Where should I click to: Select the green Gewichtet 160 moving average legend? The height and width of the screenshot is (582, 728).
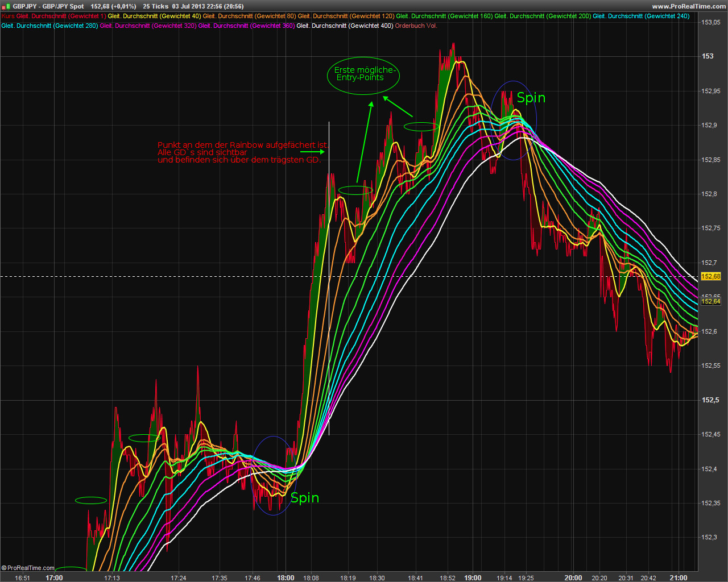pyautogui.click(x=444, y=16)
